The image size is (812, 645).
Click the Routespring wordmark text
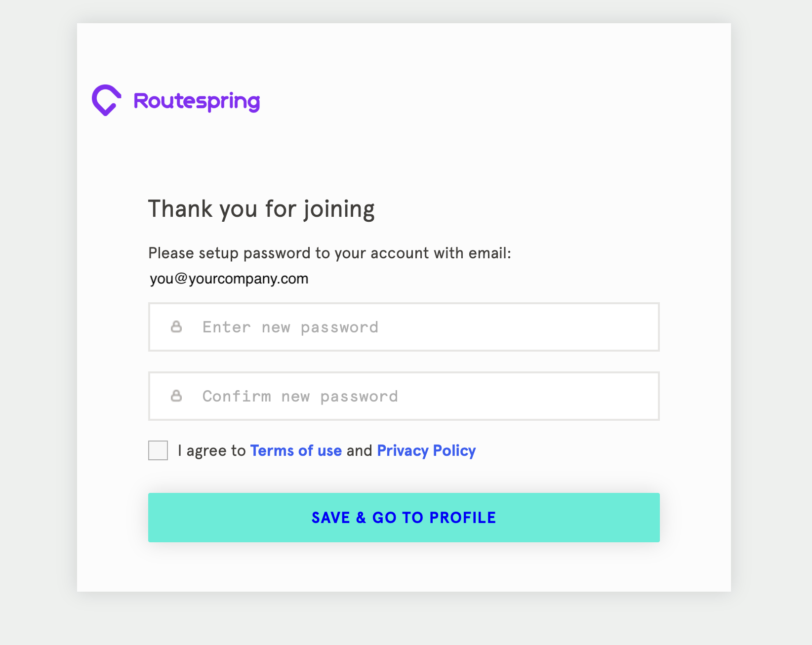pyautogui.click(x=197, y=101)
